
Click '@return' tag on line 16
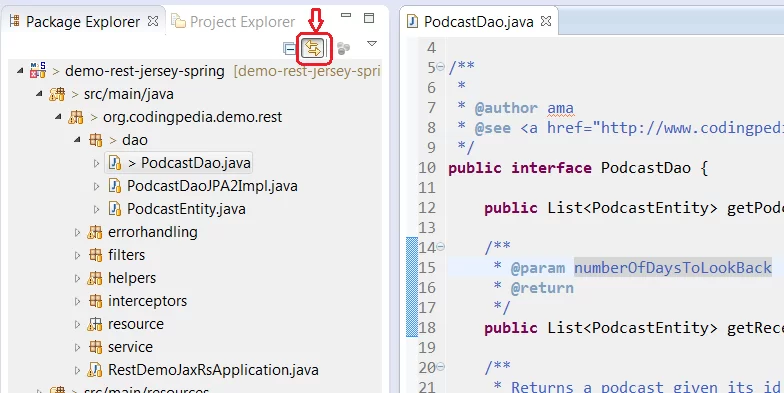542,288
